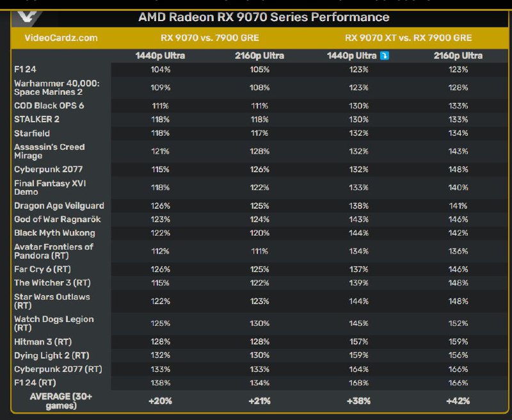The image size is (512, 420).
Task: Click the +42% average value
Action: click(x=458, y=401)
